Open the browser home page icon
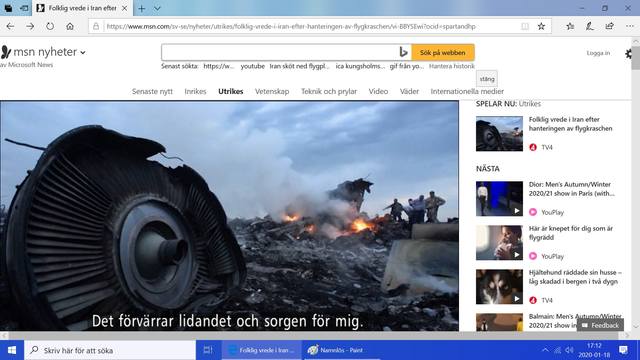640x360 pixels. 70,27
